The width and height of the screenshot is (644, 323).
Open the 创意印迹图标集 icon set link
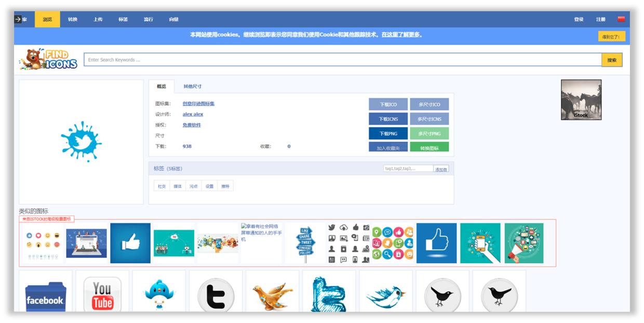point(198,104)
